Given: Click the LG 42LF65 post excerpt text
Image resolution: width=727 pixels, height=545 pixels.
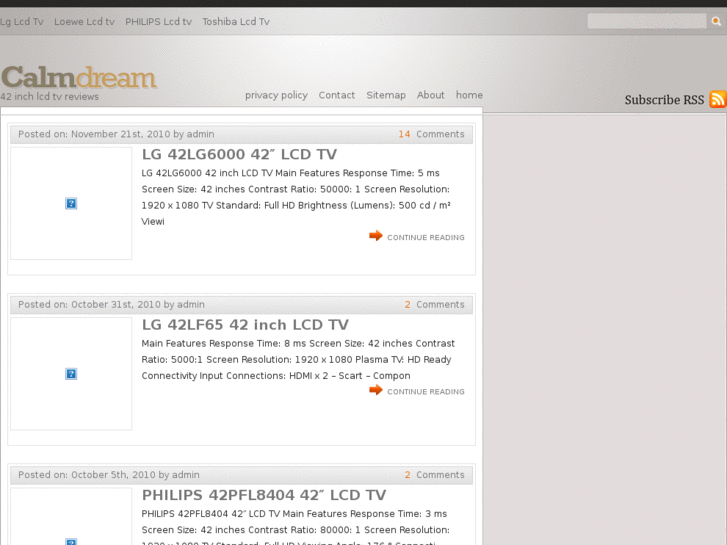Looking at the screenshot, I should coord(298,359).
